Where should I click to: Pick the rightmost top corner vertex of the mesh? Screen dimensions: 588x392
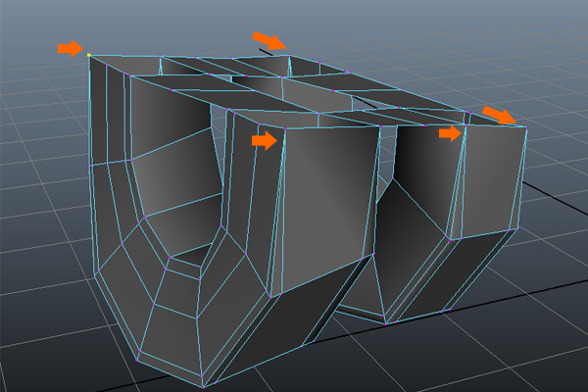[x=527, y=128]
